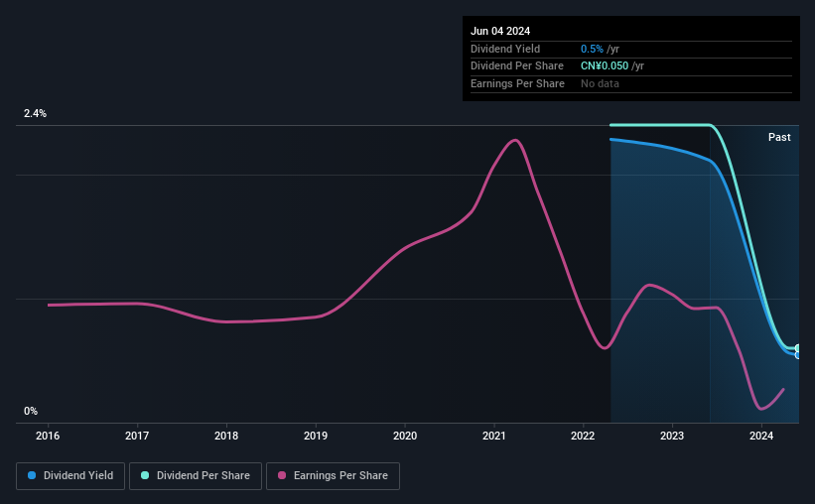Viewport: 815px width, 504px height.
Task: Click the 2021 x-axis year label
Action: click(x=493, y=436)
